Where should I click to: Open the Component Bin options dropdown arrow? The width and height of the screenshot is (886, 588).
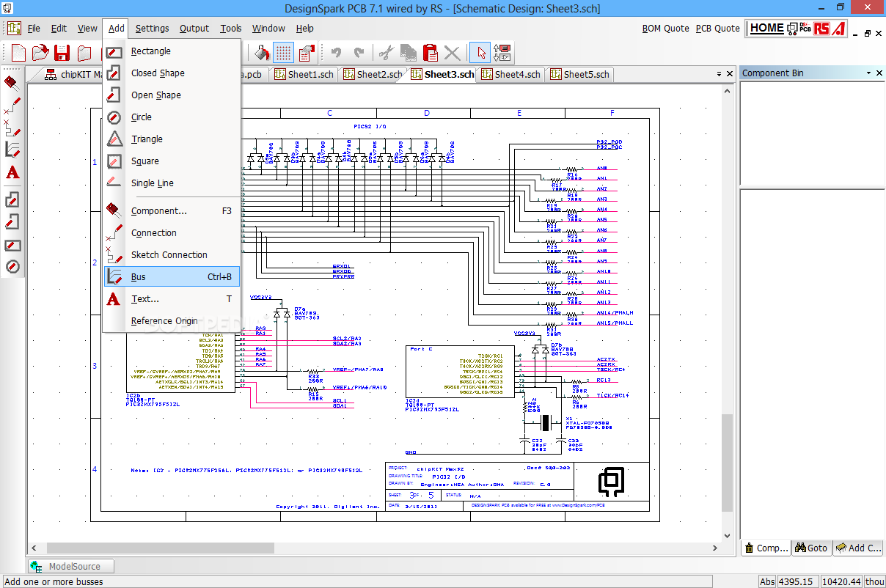tap(868, 73)
